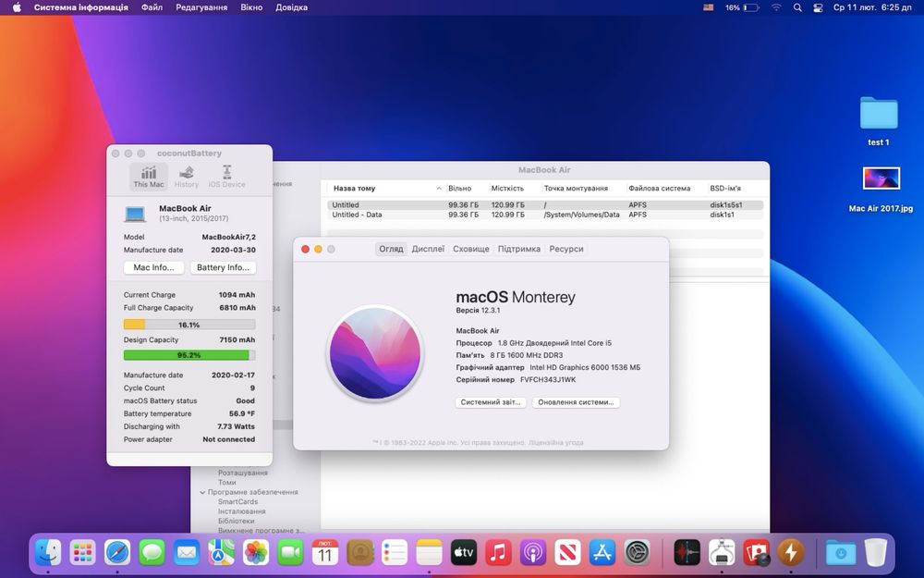The width and height of the screenshot is (924, 578).
Task: Open Control Center in menu bar
Action: click(x=818, y=7)
